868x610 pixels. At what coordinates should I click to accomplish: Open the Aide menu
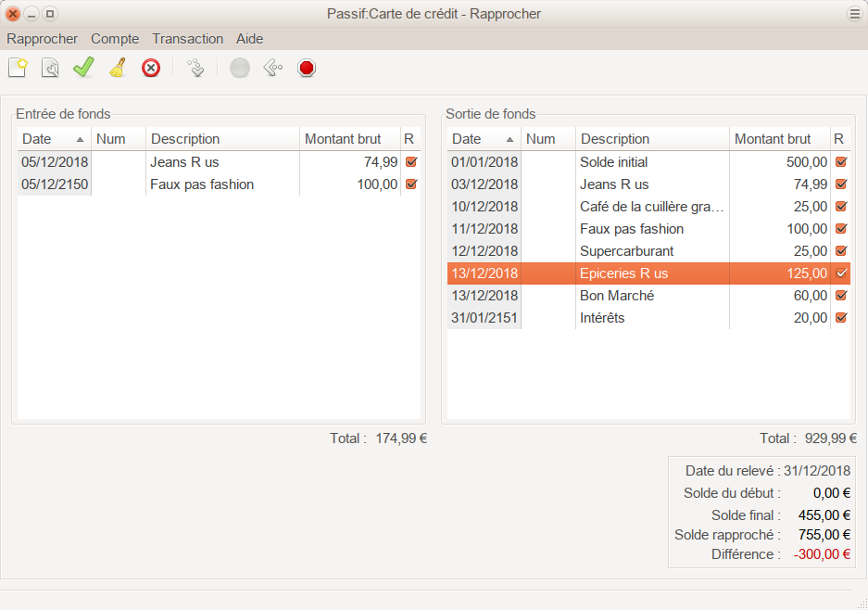pyautogui.click(x=249, y=39)
